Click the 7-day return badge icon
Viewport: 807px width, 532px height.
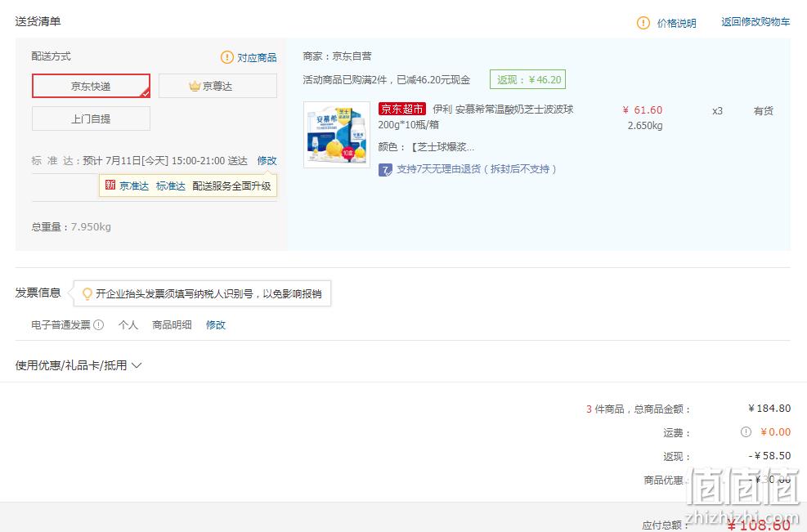[x=385, y=169]
